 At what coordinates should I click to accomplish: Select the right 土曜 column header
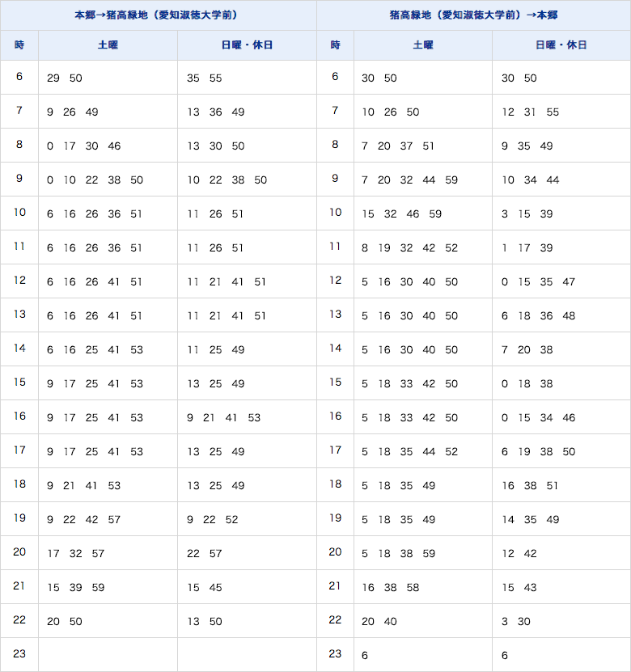tap(422, 45)
